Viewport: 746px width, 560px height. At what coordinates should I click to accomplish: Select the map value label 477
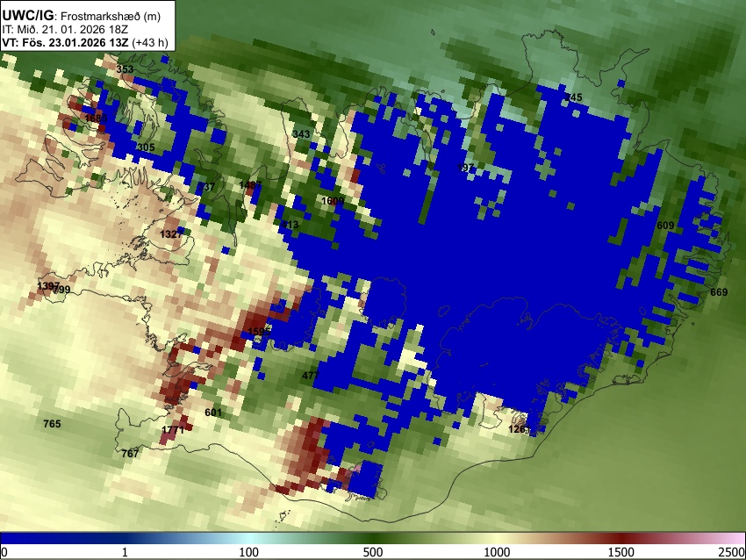[310, 376]
